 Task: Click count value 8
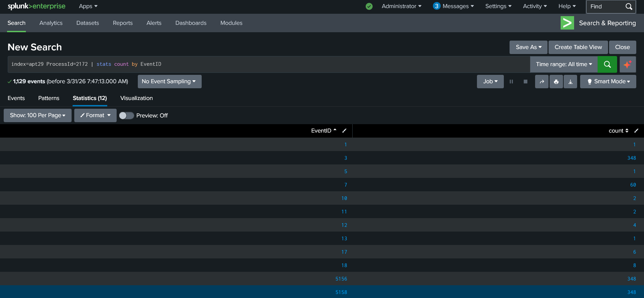pyautogui.click(x=635, y=265)
